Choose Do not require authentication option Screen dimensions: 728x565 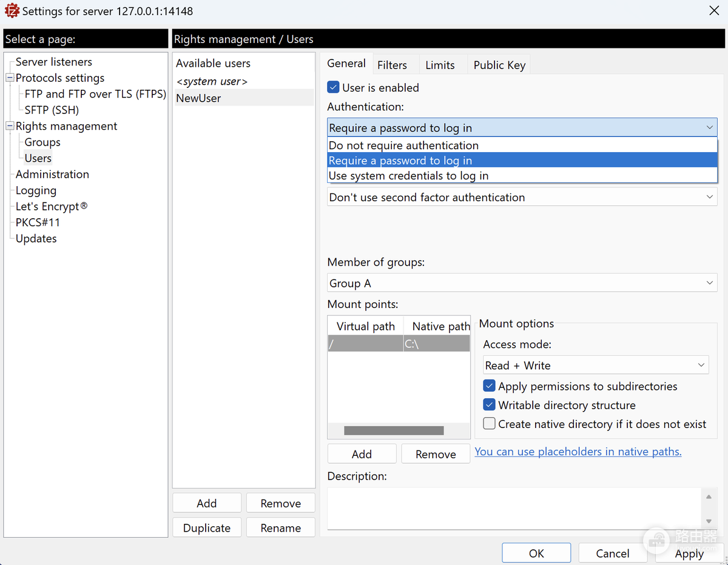tap(522, 145)
